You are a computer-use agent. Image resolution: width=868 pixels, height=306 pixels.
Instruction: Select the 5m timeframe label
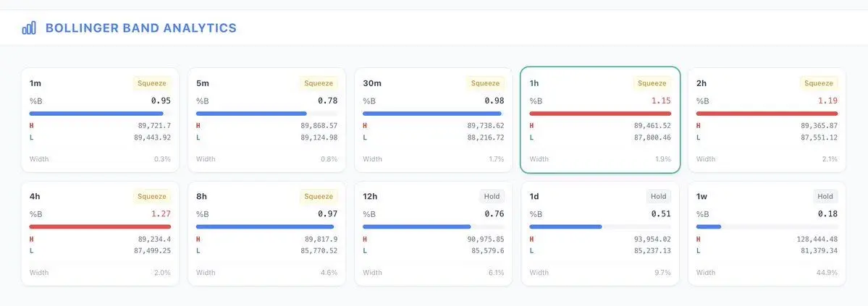click(203, 84)
